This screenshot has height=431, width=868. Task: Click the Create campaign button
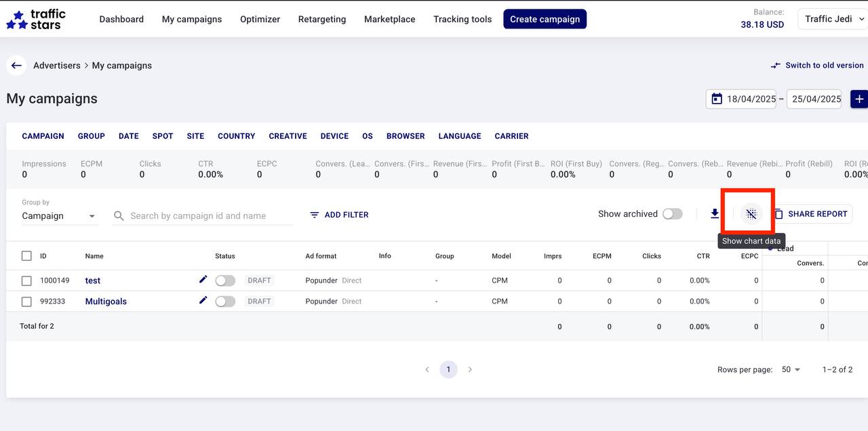pos(545,19)
